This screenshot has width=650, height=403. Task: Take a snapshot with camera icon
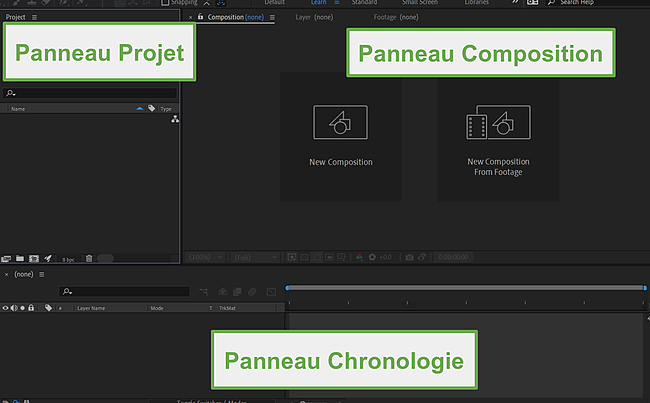point(409,257)
